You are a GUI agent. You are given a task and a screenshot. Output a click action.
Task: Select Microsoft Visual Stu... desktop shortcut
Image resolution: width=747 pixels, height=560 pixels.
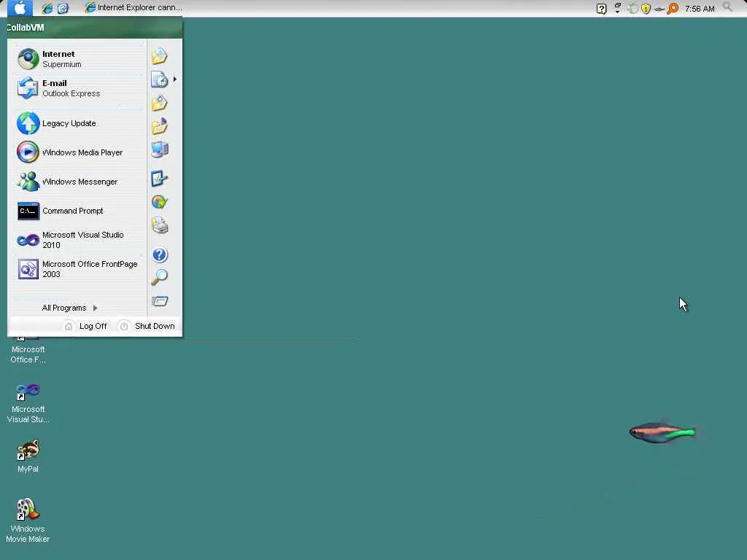pyautogui.click(x=28, y=402)
